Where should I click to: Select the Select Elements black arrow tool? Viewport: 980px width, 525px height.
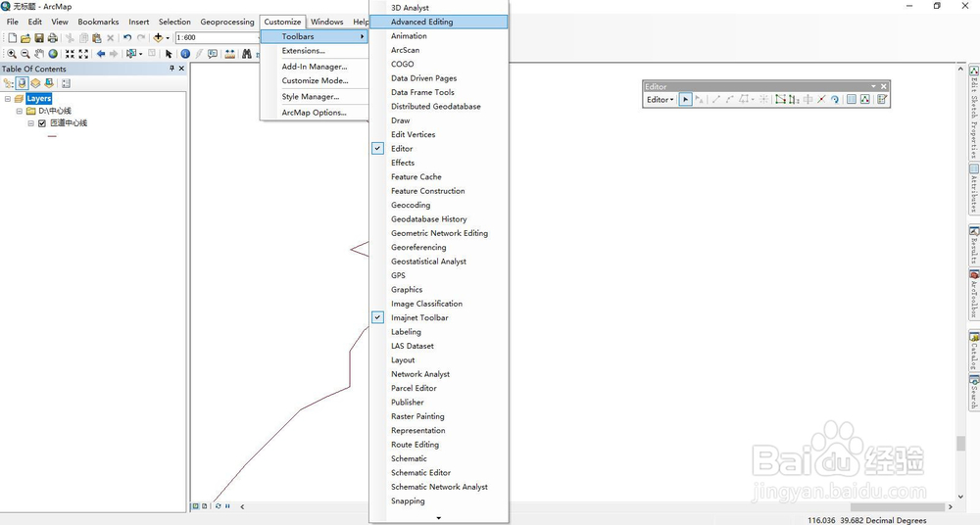tap(169, 54)
